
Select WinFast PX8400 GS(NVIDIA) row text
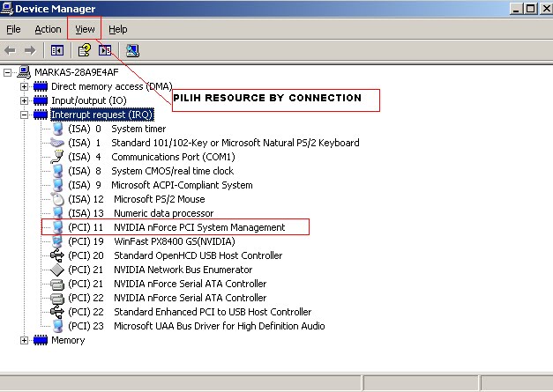(152, 241)
